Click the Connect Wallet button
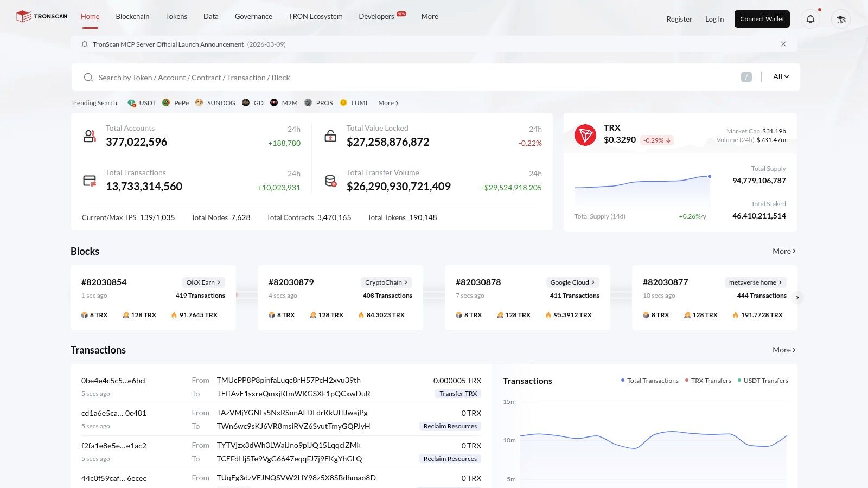Screen dimensions: 868x488 762,18
